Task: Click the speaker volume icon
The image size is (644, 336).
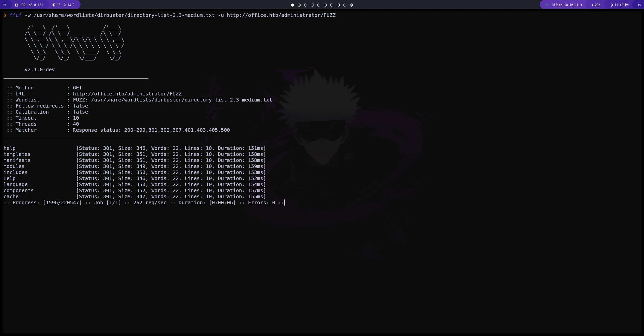Action: (x=592, y=5)
